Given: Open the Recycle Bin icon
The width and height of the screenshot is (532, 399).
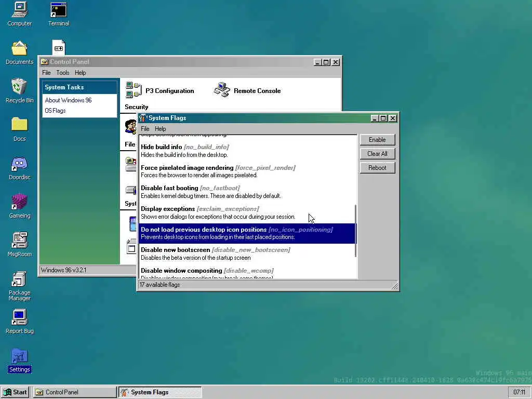Looking at the screenshot, I should coord(19,90).
